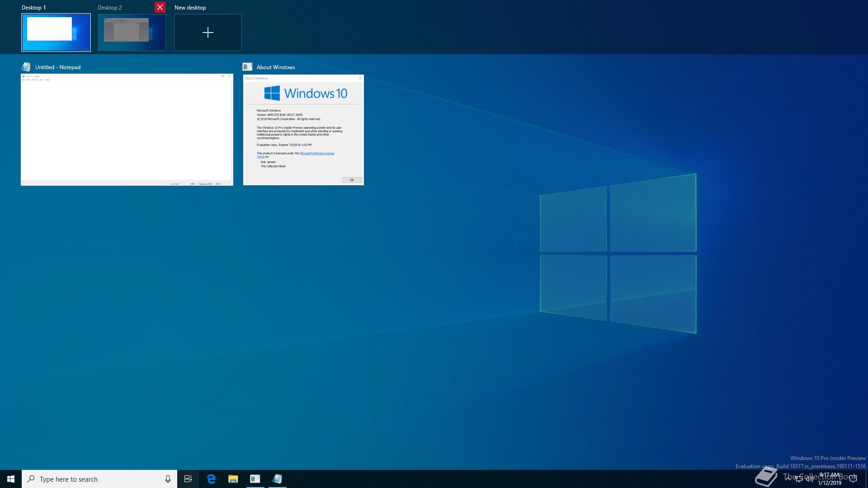This screenshot has height=488, width=868.
Task: Open the network status tray icon
Action: pyautogui.click(x=799, y=480)
